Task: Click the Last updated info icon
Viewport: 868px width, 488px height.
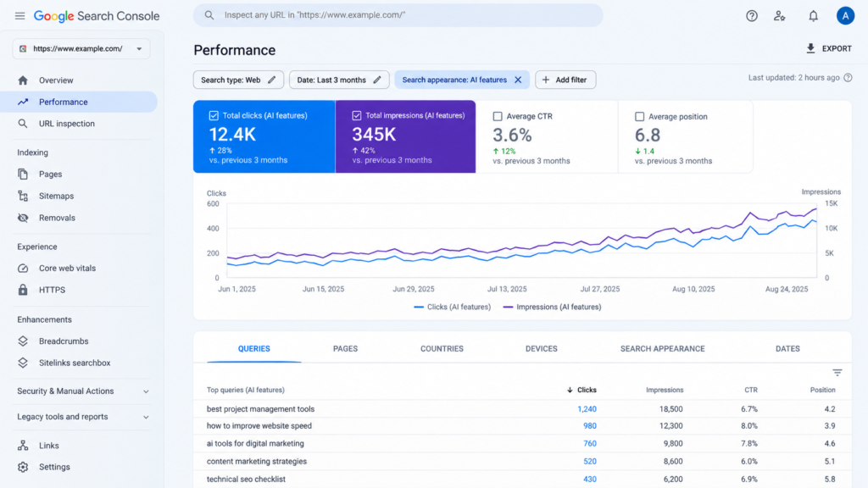Action: [x=848, y=78]
